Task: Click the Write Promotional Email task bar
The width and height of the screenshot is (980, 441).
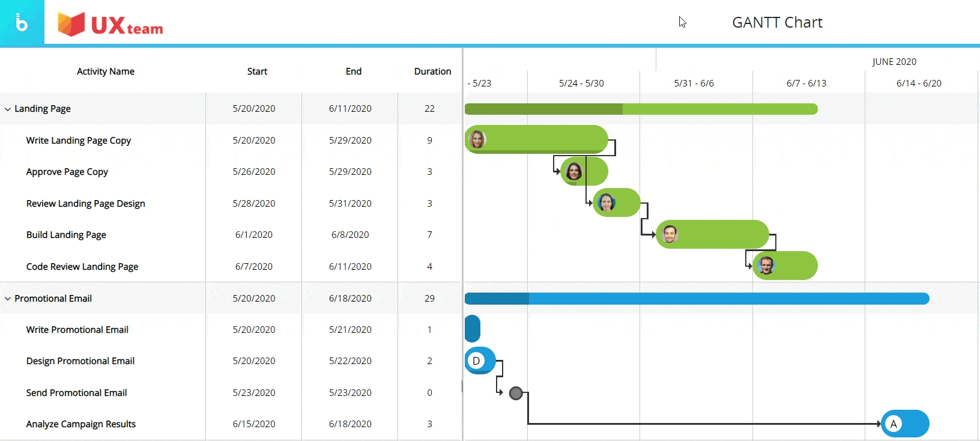Action: (x=473, y=329)
